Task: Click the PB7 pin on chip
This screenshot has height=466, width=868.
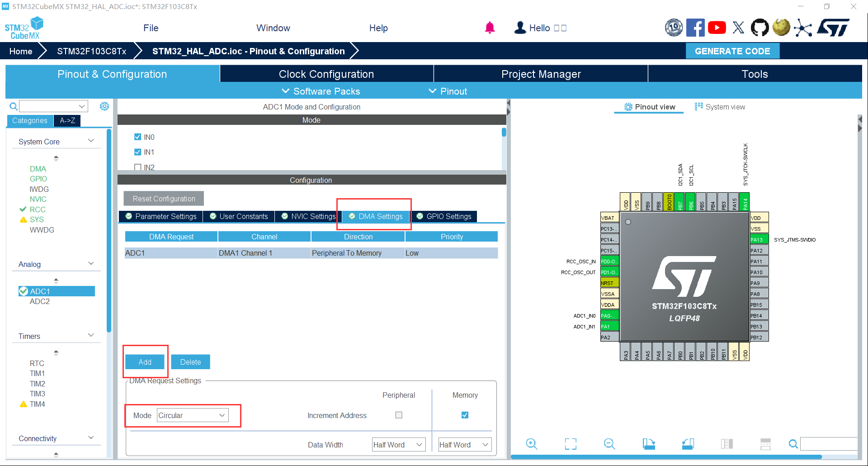Action: (679, 202)
